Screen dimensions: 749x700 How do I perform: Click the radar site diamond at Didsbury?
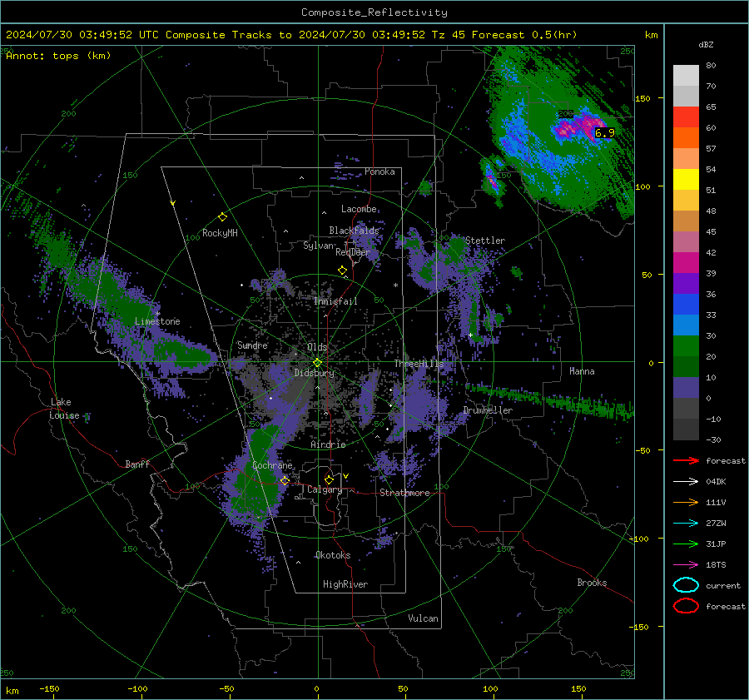317,362
